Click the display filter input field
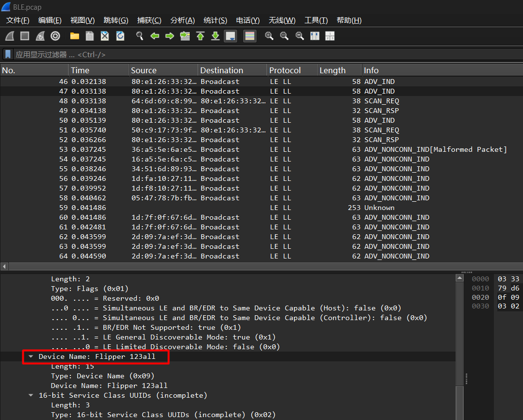 262,54
